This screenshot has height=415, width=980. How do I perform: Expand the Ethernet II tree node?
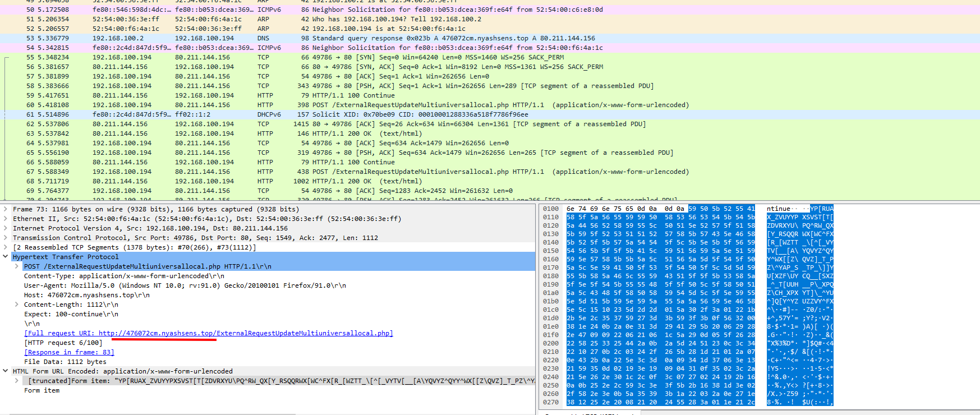6,219
